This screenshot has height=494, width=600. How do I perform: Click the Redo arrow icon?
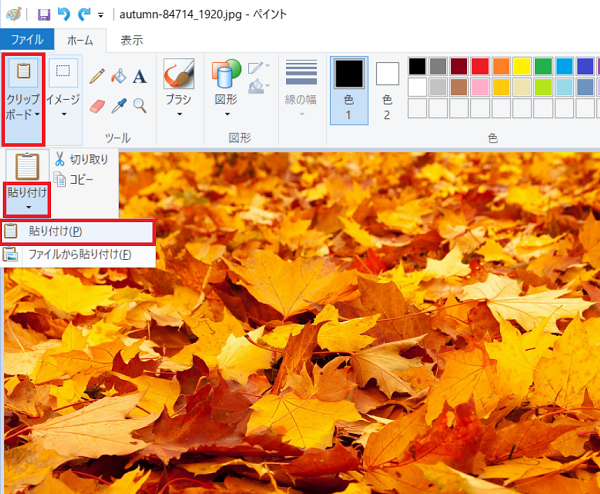[x=84, y=15]
